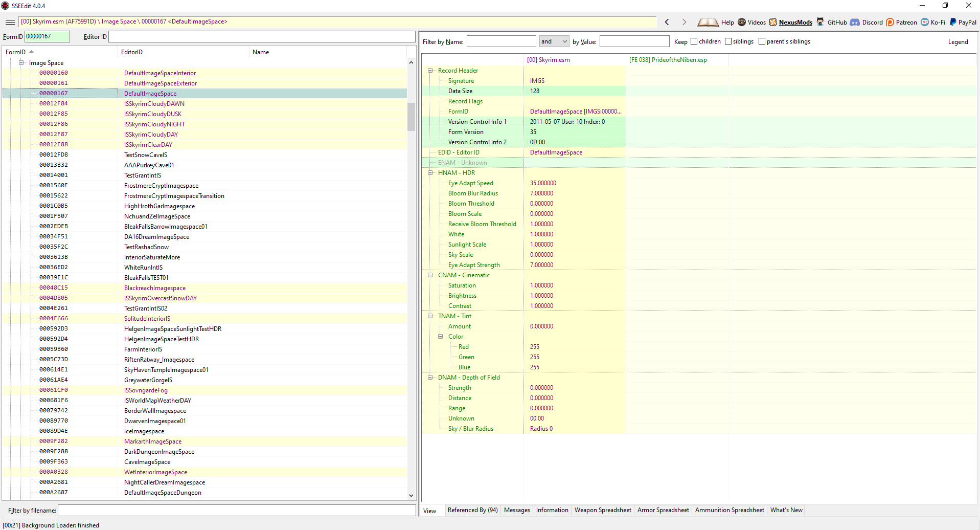
Task: Enable the Keep children checkbox
Action: point(694,41)
